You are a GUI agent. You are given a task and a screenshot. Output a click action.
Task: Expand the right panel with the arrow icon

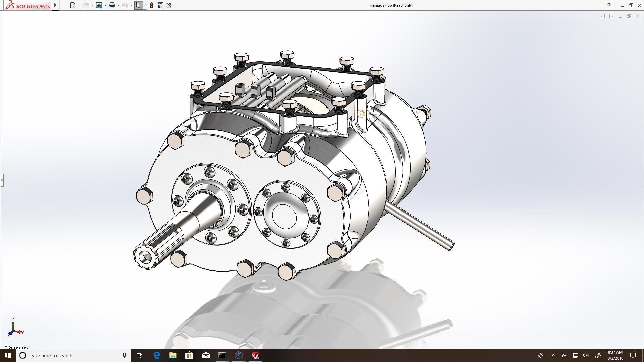coord(611,16)
